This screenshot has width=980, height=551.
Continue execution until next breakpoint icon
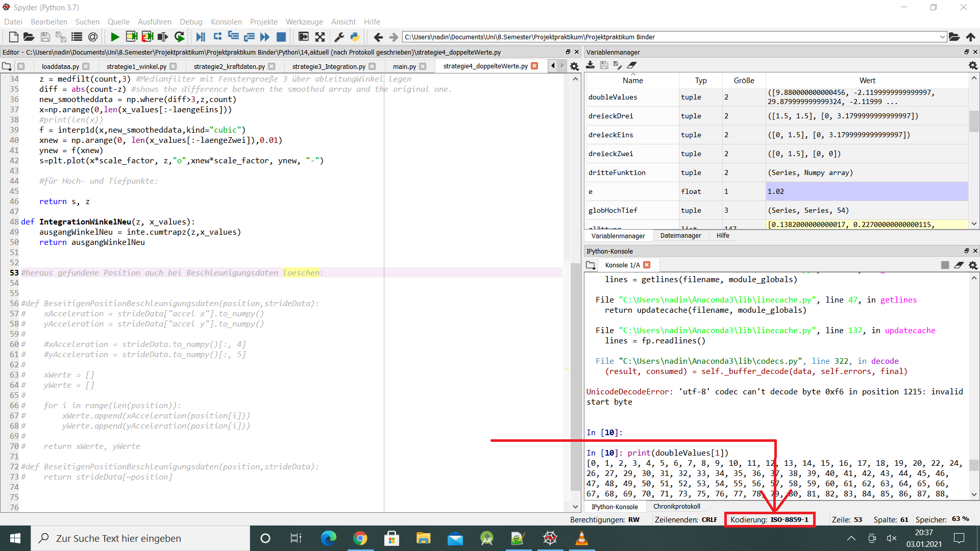[265, 37]
